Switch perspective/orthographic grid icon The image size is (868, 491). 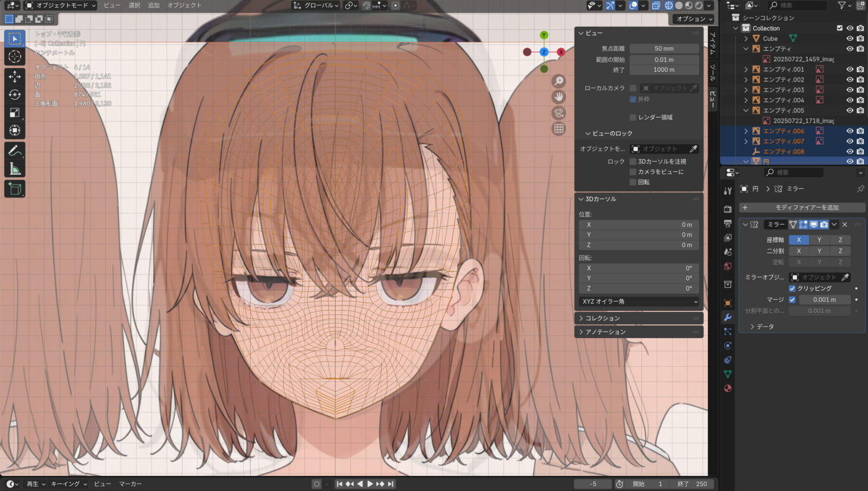click(x=558, y=129)
